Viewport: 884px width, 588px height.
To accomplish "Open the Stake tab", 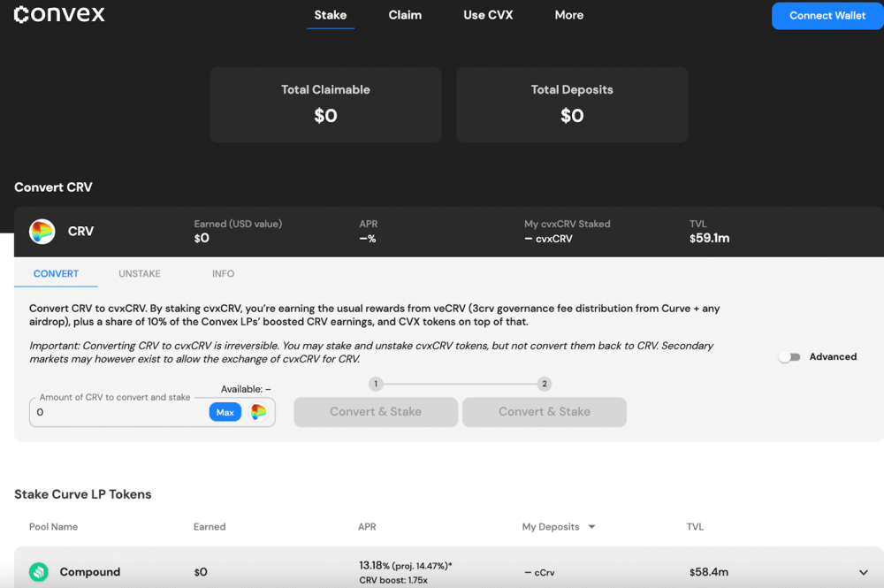I will coord(330,15).
